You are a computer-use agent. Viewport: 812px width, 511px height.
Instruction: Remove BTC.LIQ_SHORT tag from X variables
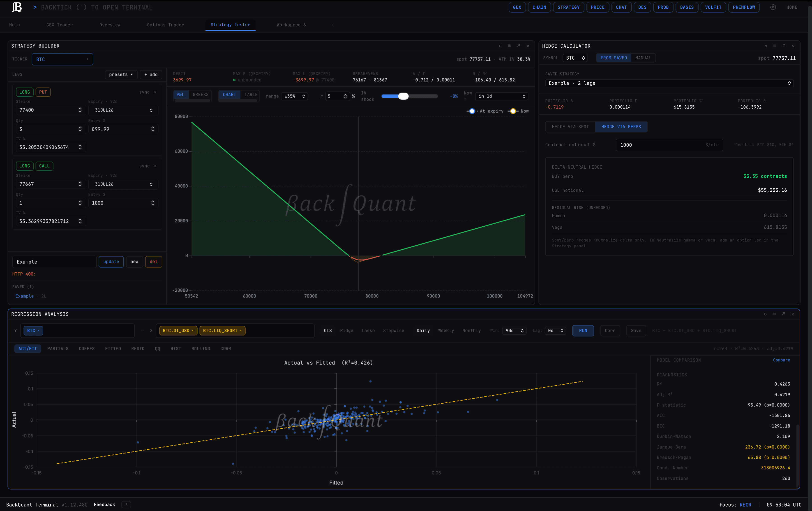pyautogui.click(x=241, y=330)
